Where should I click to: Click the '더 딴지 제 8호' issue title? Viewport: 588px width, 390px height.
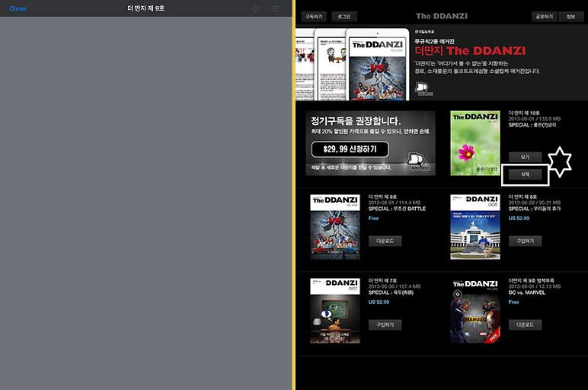[x=522, y=197]
